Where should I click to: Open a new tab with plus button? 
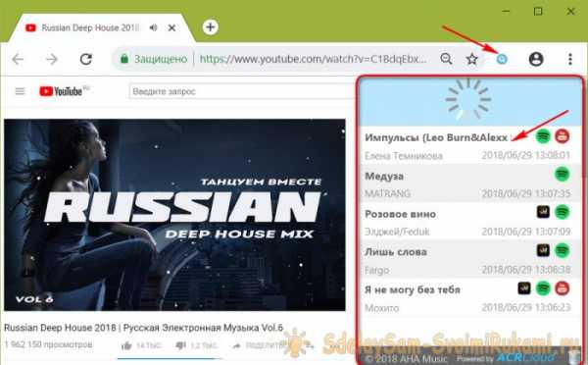tap(211, 27)
